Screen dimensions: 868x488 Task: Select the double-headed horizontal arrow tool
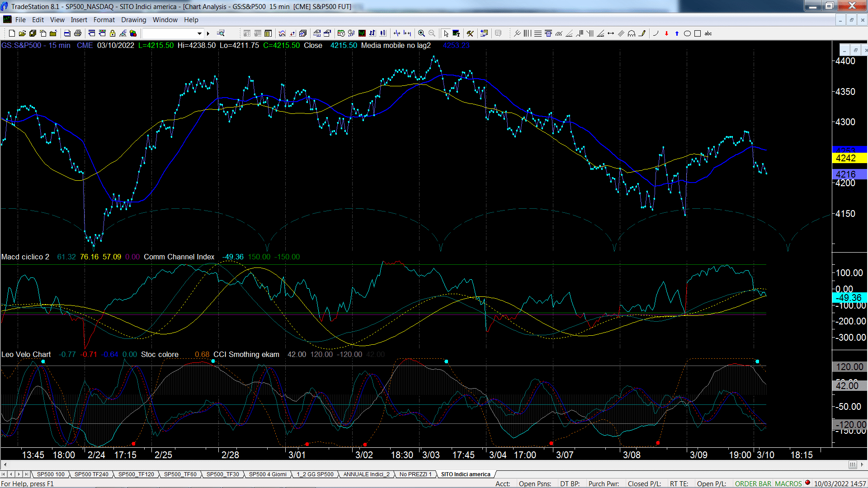[x=611, y=33]
